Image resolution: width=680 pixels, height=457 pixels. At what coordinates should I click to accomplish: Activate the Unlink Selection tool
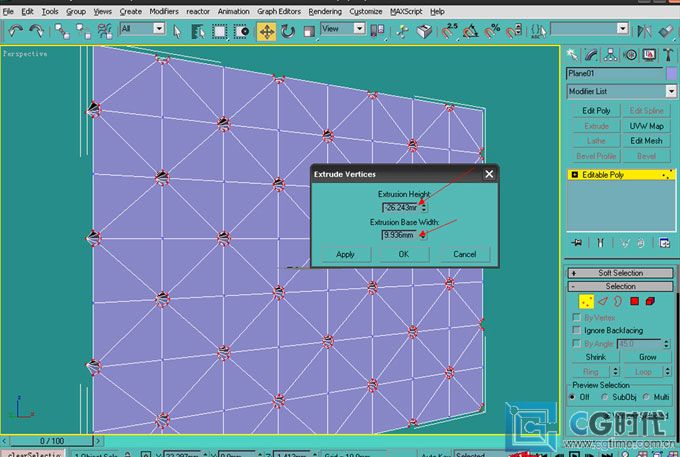click(83, 31)
